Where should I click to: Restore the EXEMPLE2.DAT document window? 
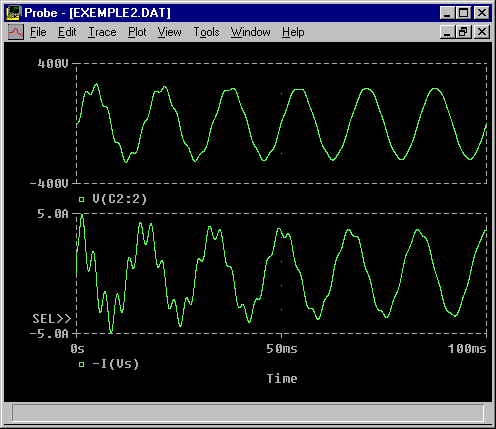(x=464, y=32)
